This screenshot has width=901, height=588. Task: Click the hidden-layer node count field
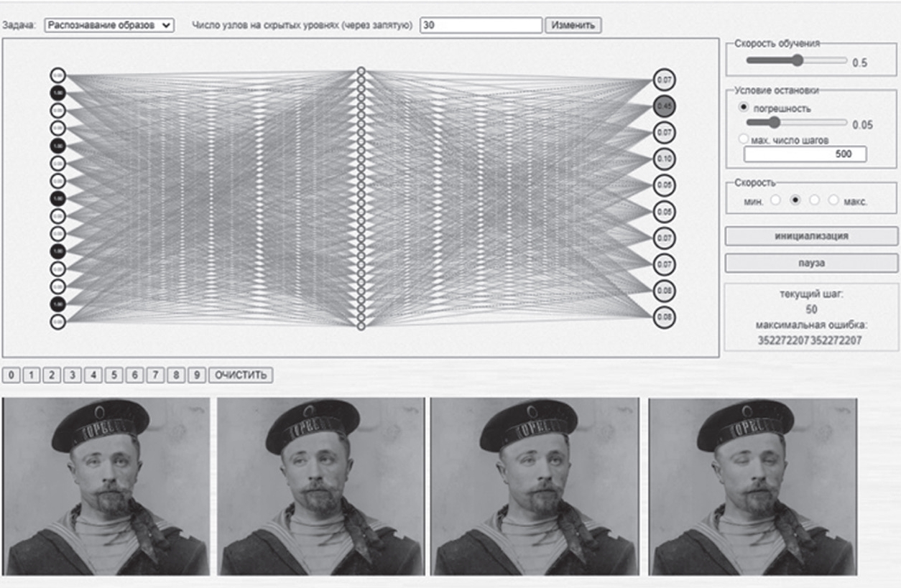[480, 25]
